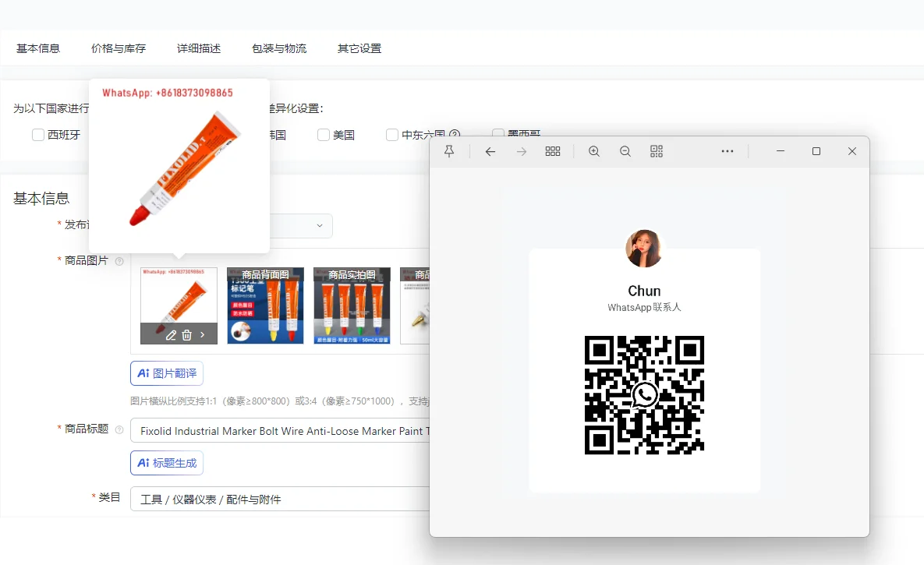Viewport: 924px width, 565px height.
Task: Click the AI 图片翻译 button
Action: [167, 373]
